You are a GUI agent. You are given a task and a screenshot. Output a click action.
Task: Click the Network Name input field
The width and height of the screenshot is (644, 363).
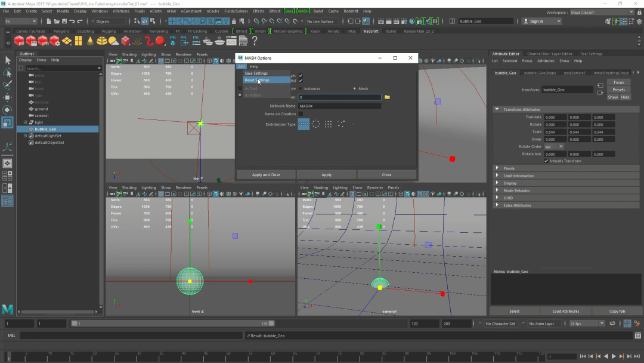pos(339,106)
